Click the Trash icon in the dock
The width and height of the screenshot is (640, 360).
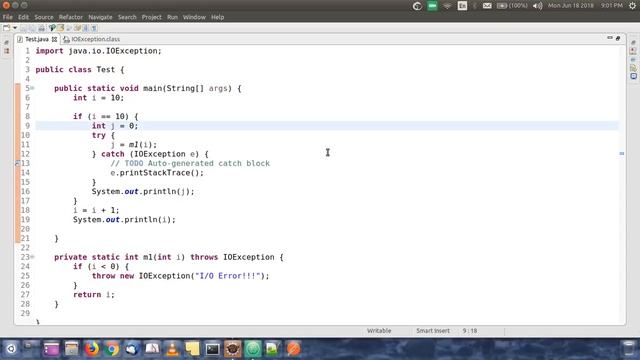coord(629,349)
